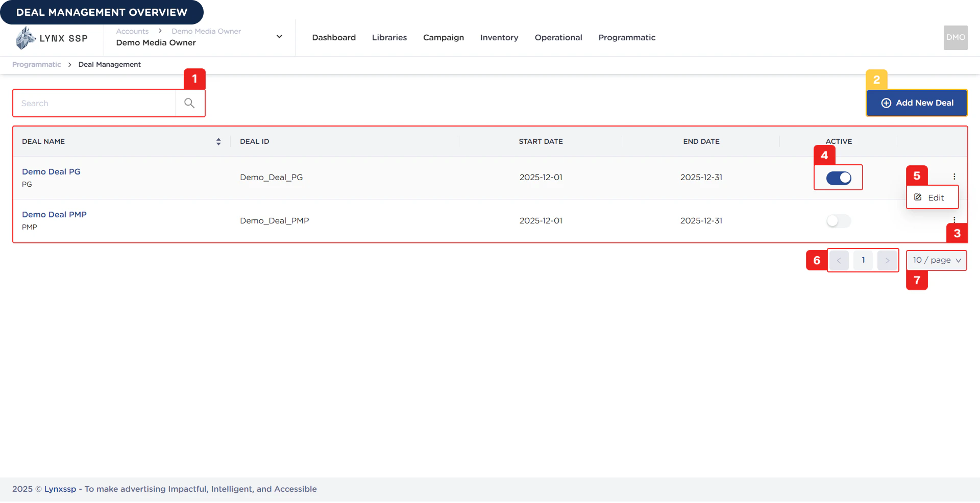Open the 10 / page dropdown
The image size is (980, 503).
pos(936,260)
